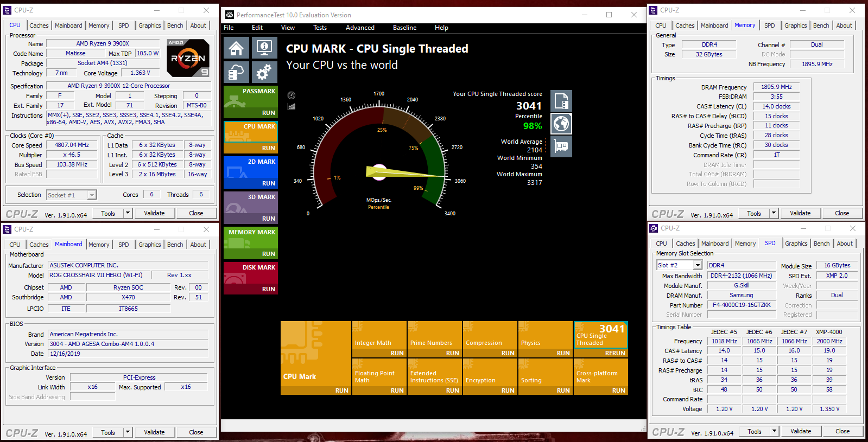Click the AMD Ryzen 9 3900X name field

[x=103, y=43]
